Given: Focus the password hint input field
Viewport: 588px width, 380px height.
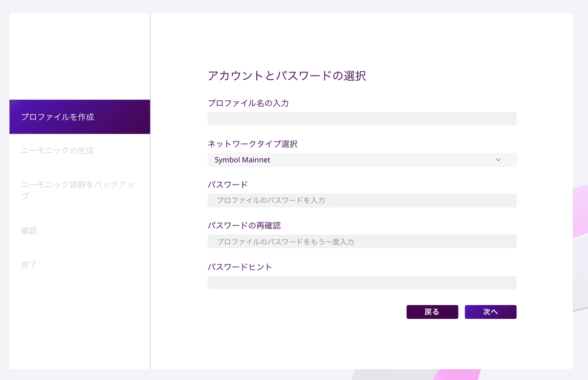Looking at the screenshot, I should (x=362, y=283).
